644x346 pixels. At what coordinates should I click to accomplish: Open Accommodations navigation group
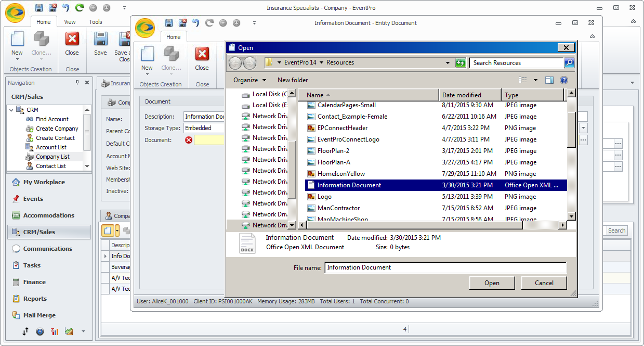point(49,215)
